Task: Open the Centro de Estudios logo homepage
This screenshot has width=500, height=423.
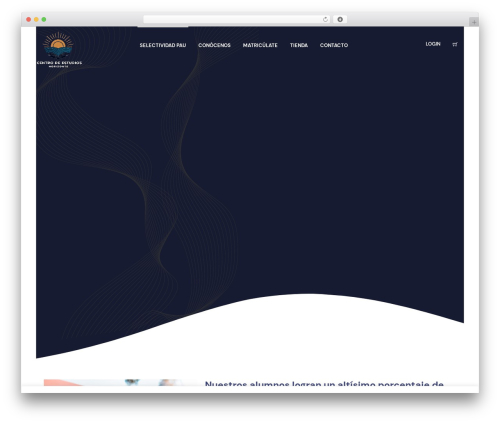Action: 59,50
